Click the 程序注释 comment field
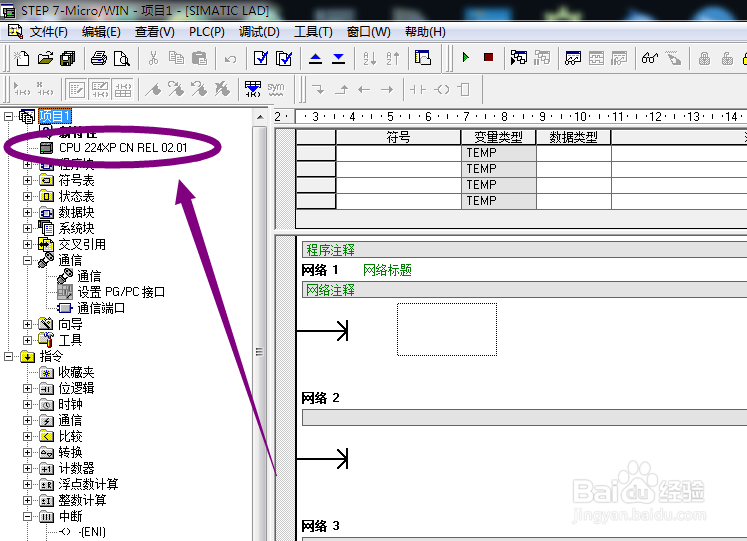The width and height of the screenshot is (747, 541). click(x=524, y=250)
